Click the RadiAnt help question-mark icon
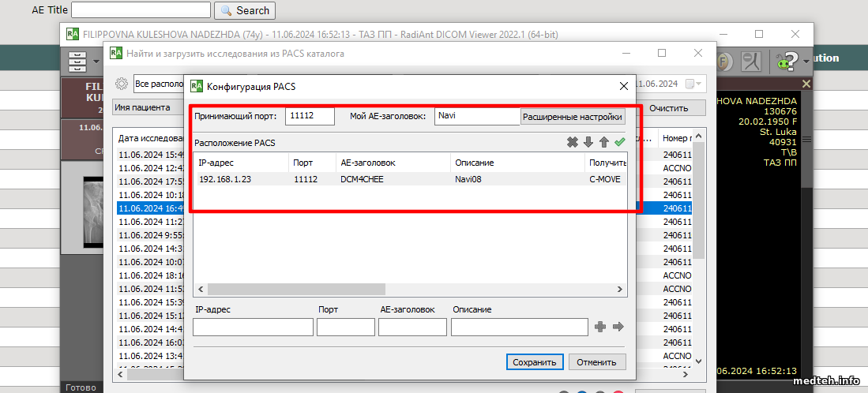868x393 pixels. [786, 61]
